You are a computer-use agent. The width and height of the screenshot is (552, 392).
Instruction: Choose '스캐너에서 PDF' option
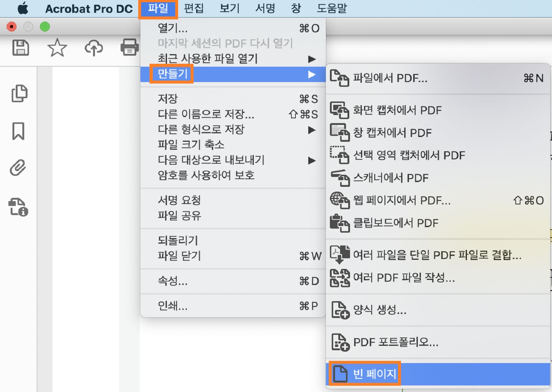[x=390, y=178]
